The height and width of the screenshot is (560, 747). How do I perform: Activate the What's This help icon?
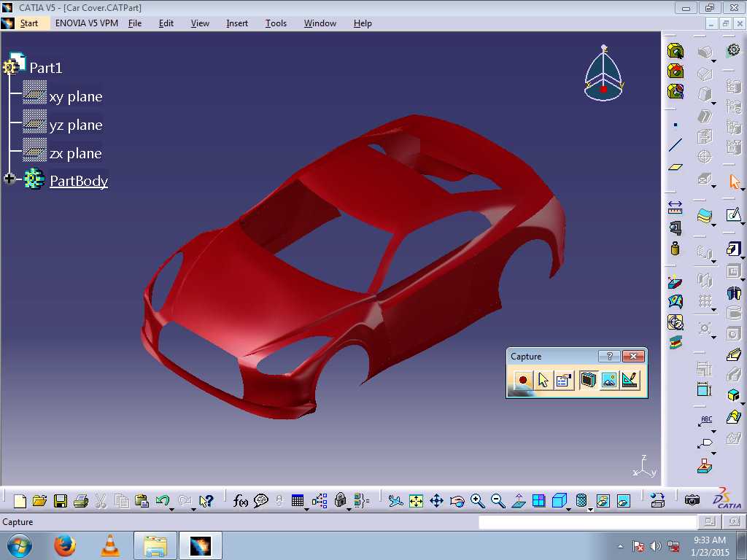coord(206,501)
